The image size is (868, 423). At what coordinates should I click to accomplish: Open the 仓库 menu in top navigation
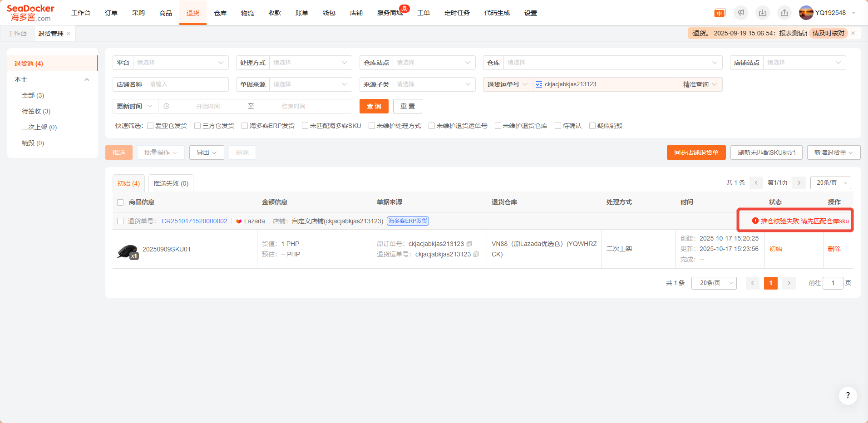point(220,13)
